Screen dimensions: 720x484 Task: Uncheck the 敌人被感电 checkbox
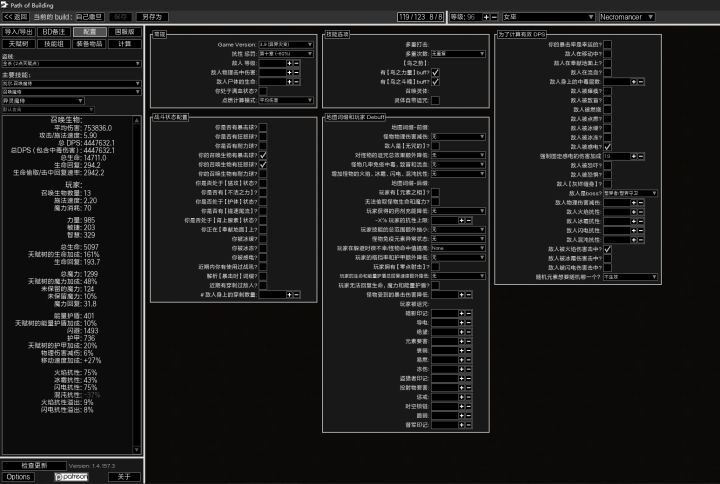(x=608, y=147)
